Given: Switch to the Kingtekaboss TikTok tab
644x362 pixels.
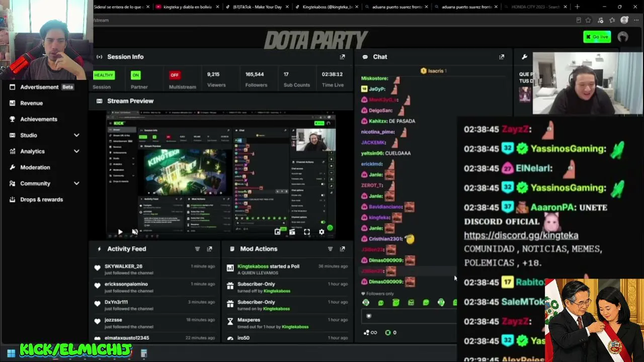Looking at the screenshot, I should click(x=327, y=7).
